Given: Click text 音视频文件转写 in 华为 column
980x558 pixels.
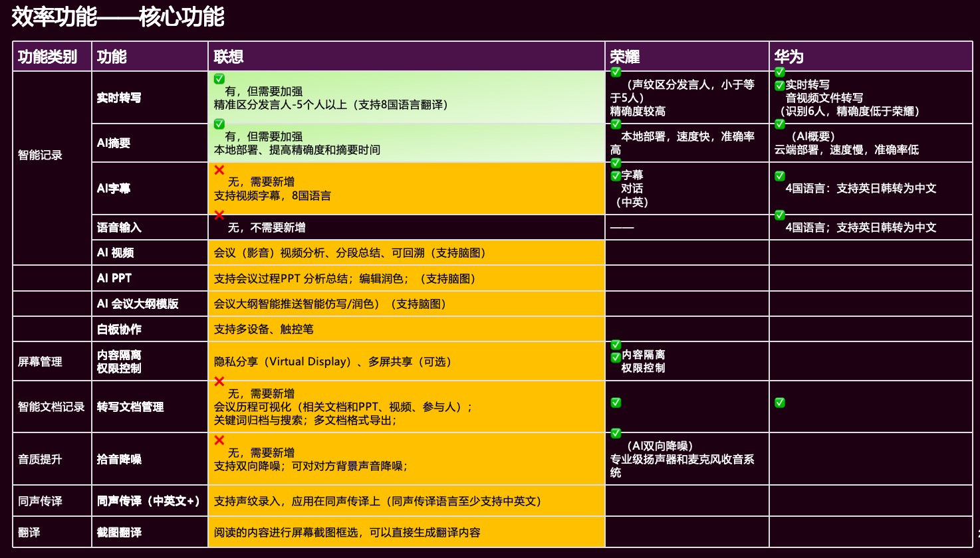Looking at the screenshot, I should [x=824, y=98].
